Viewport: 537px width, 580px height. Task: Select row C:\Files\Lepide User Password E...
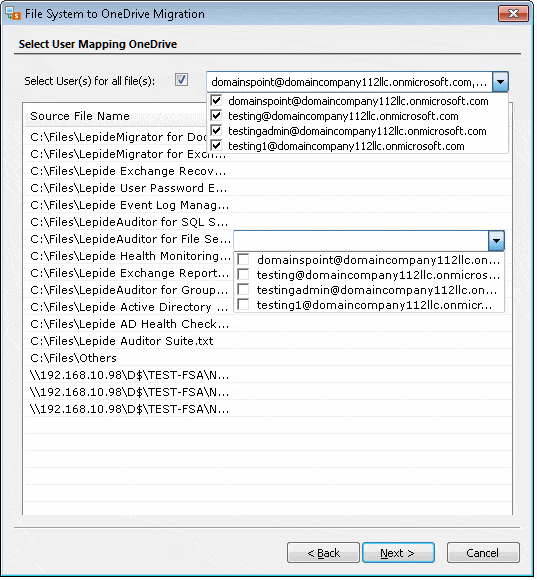pyautogui.click(x=129, y=188)
